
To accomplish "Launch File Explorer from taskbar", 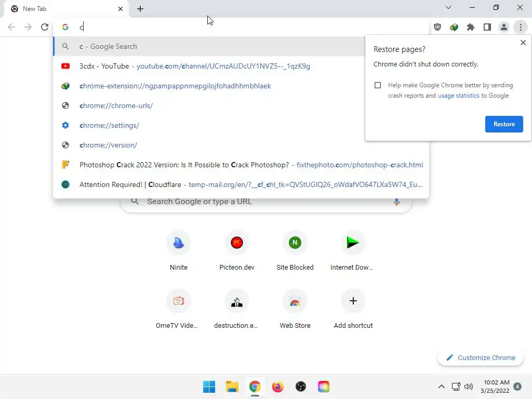I will (232, 387).
